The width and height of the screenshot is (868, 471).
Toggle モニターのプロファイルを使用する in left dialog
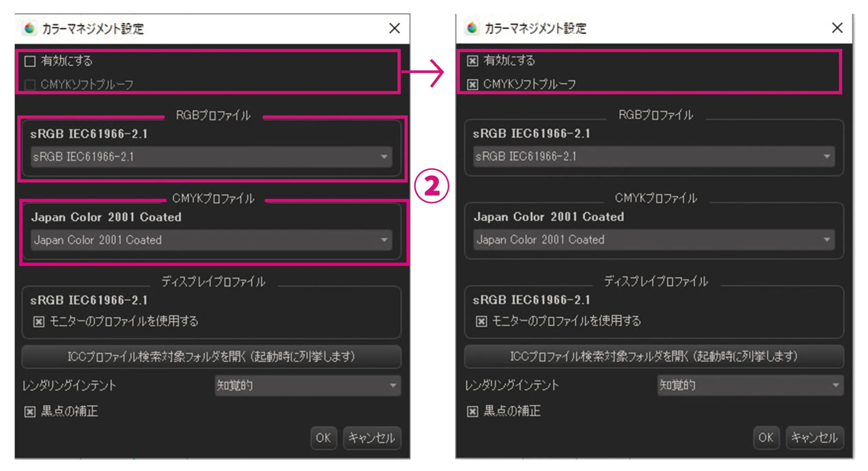pos(39,321)
